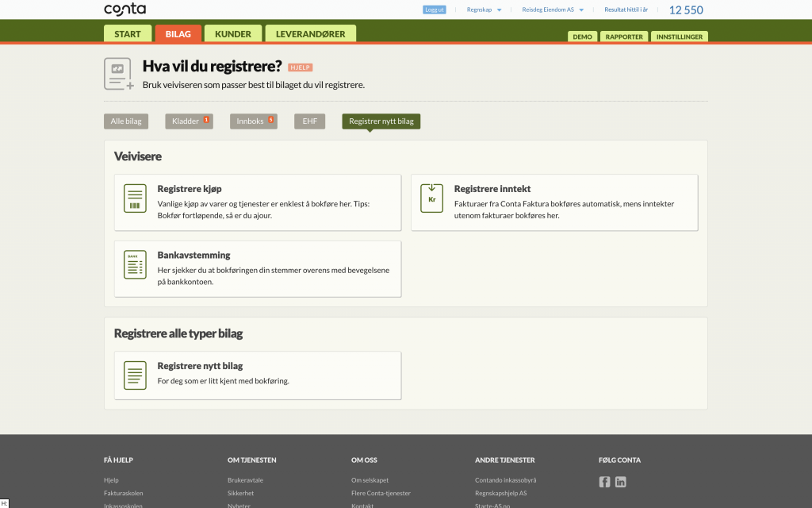Click the OM OSS footer heading
Viewport: 812px width, 508px height.
coord(364,460)
